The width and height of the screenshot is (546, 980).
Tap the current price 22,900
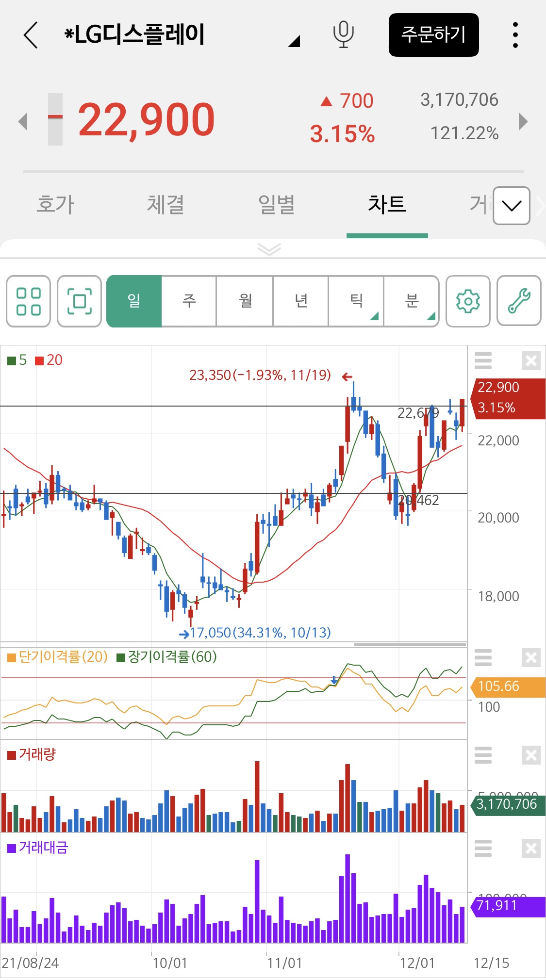146,120
